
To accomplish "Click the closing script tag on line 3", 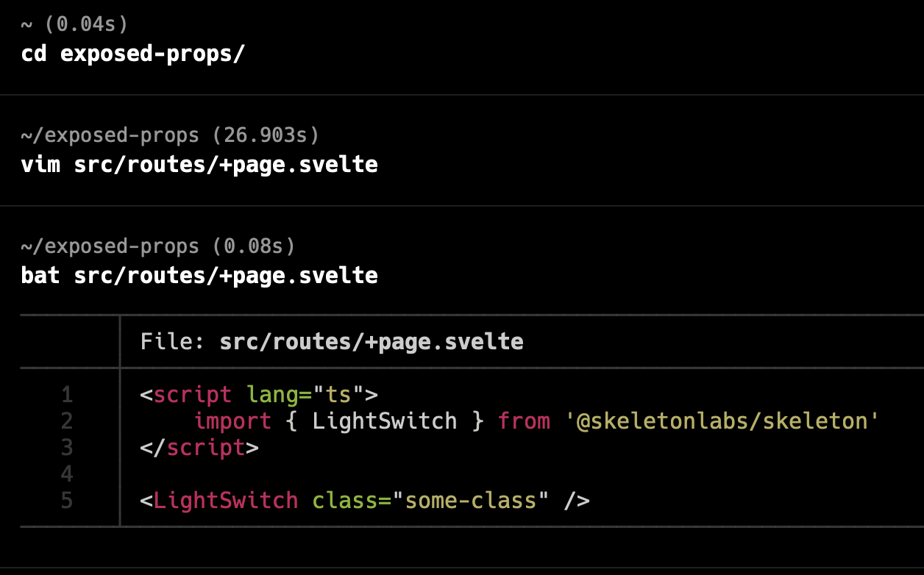I will click(199, 448).
